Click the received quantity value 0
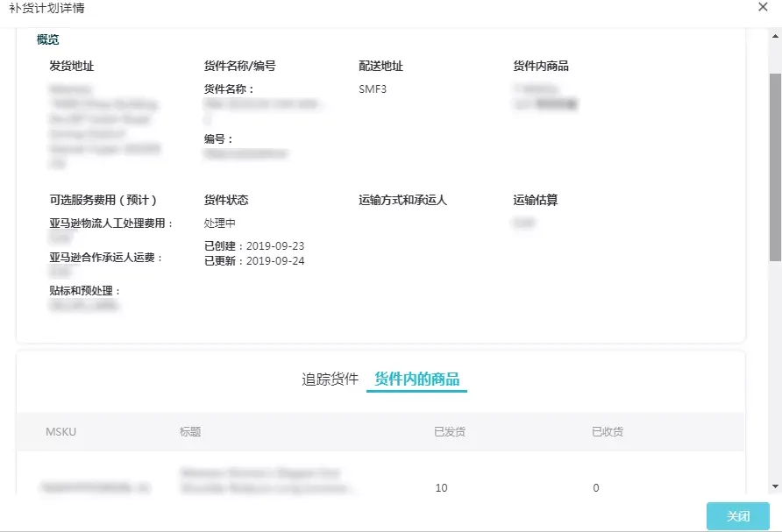The image size is (782, 532). coord(596,488)
